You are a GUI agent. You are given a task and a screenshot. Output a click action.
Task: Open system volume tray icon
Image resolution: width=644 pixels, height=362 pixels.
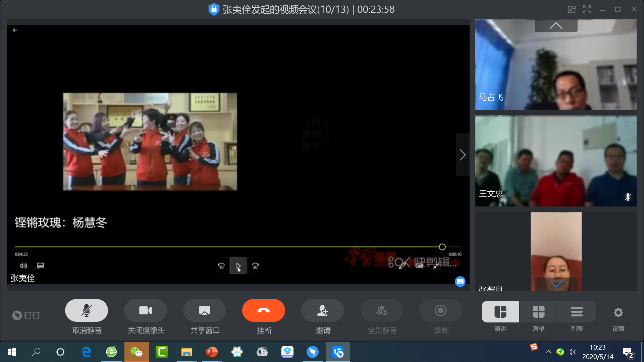572,352
